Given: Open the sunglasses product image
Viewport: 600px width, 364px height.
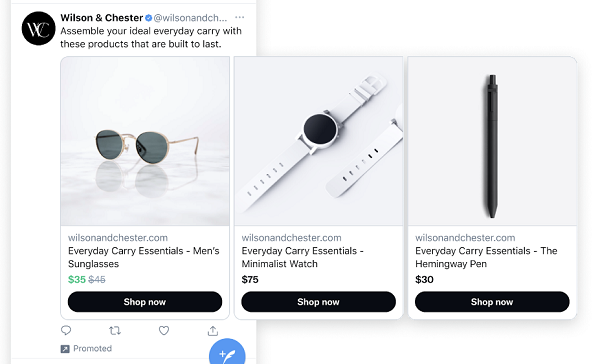Looking at the screenshot, I should pyautogui.click(x=145, y=141).
